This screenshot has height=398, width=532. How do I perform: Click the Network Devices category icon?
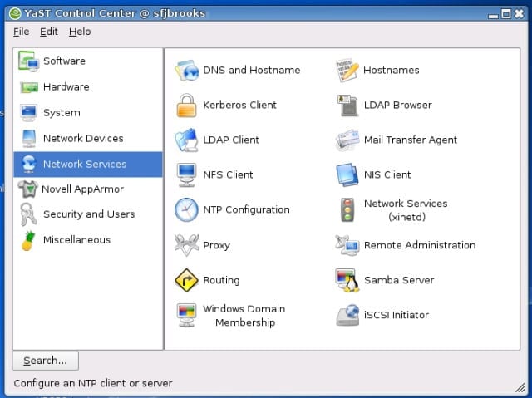[29, 139]
